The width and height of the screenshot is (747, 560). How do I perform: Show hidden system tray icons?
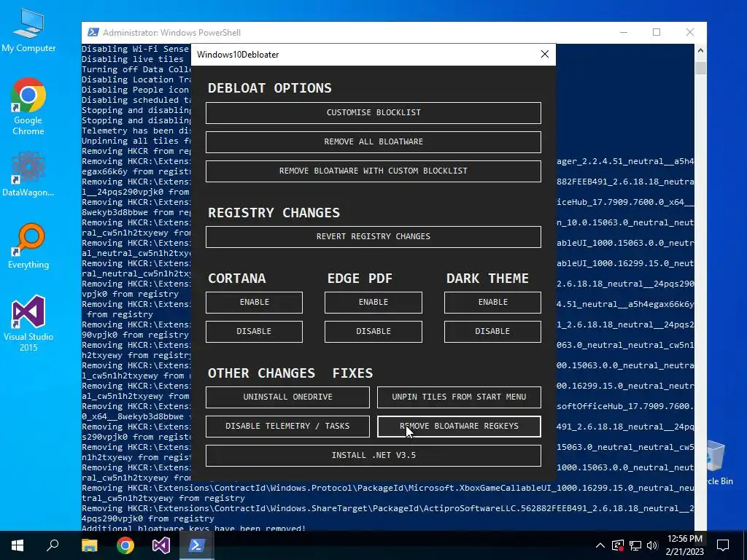(600, 545)
